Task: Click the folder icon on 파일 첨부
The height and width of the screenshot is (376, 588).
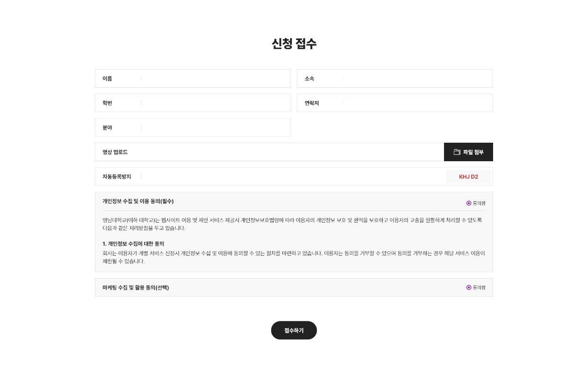Action: click(x=457, y=152)
